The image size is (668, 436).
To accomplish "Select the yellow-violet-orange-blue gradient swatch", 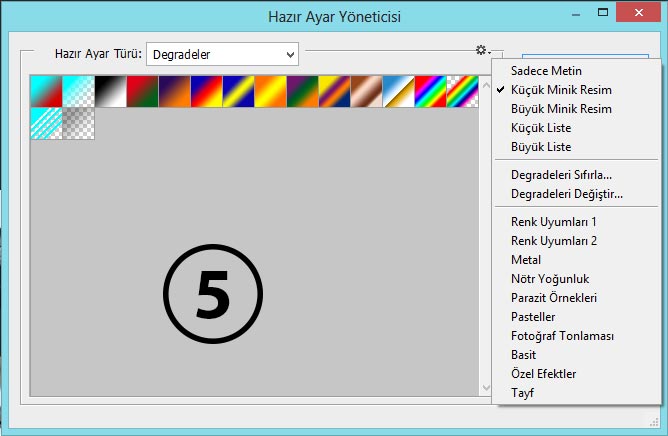I will coord(334,91).
